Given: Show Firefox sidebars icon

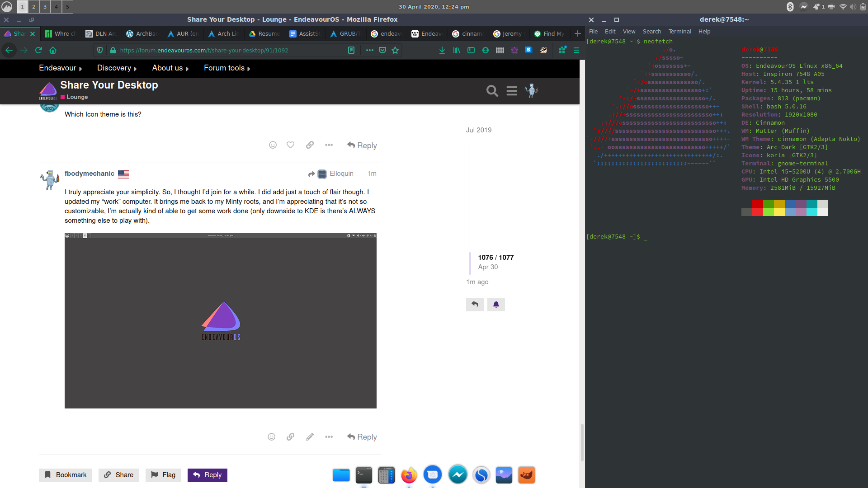Looking at the screenshot, I should coord(471,51).
